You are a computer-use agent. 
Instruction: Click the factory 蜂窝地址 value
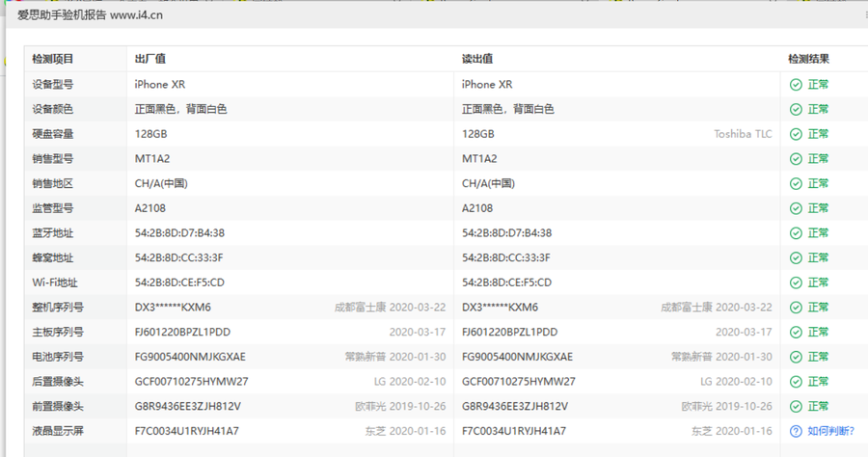coord(178,257)
